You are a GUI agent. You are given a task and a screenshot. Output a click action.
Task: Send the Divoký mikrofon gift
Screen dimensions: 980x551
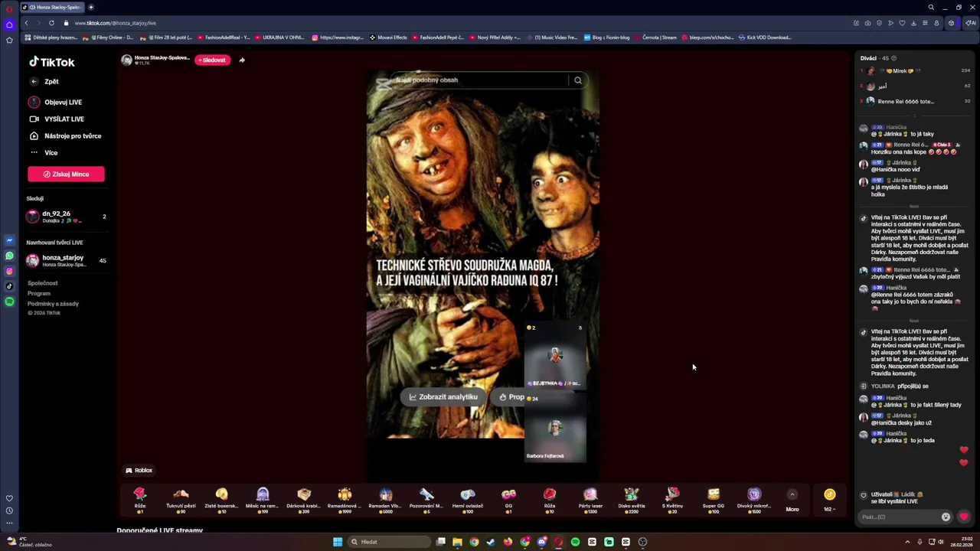coord(754,500)
